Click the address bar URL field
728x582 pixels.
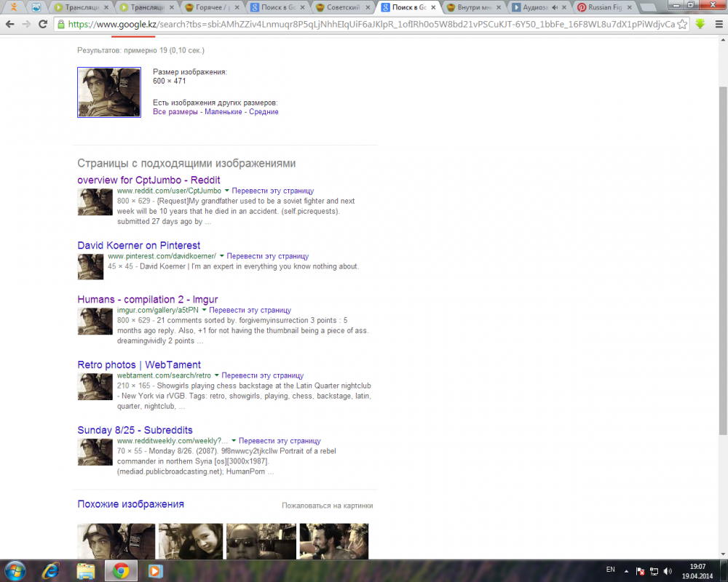click(x=364, y=24)
